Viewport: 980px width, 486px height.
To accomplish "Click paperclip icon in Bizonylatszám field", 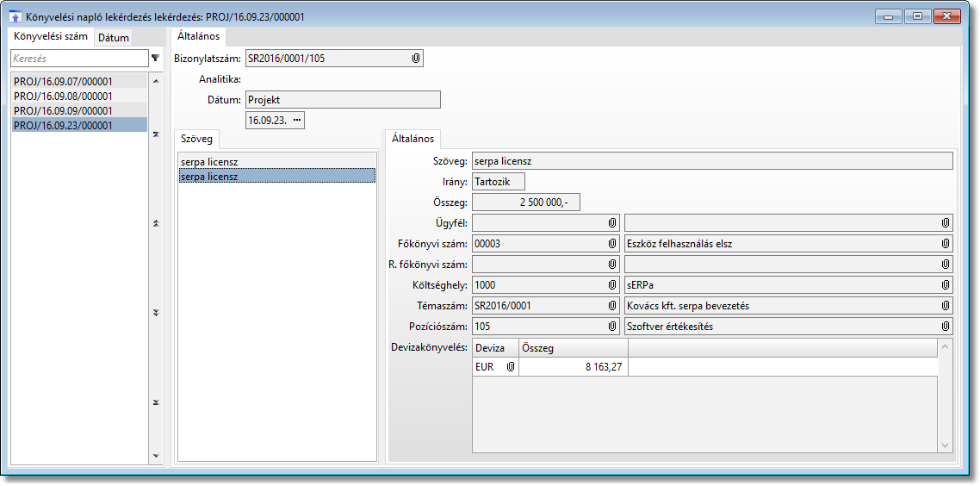I will pyautogui.click(x=415, y=59).
